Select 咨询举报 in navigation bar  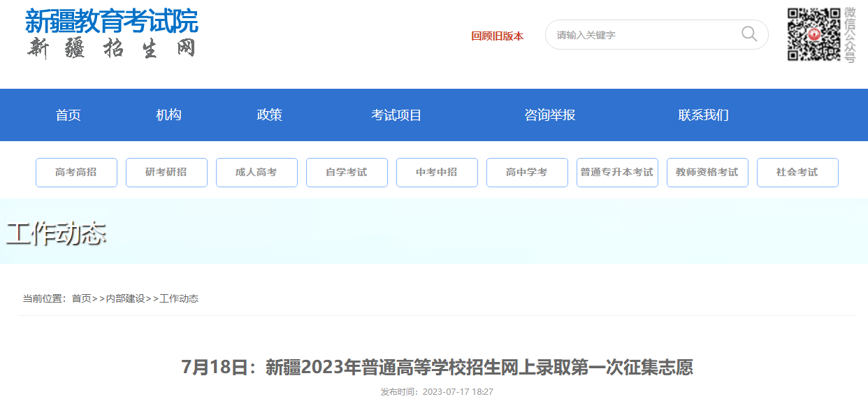[549, 115]
